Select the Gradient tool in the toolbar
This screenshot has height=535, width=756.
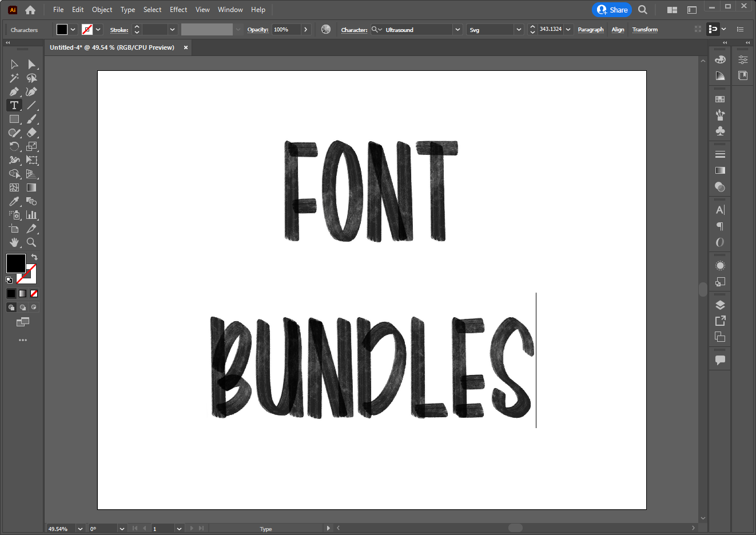click(x=31, y=187)
